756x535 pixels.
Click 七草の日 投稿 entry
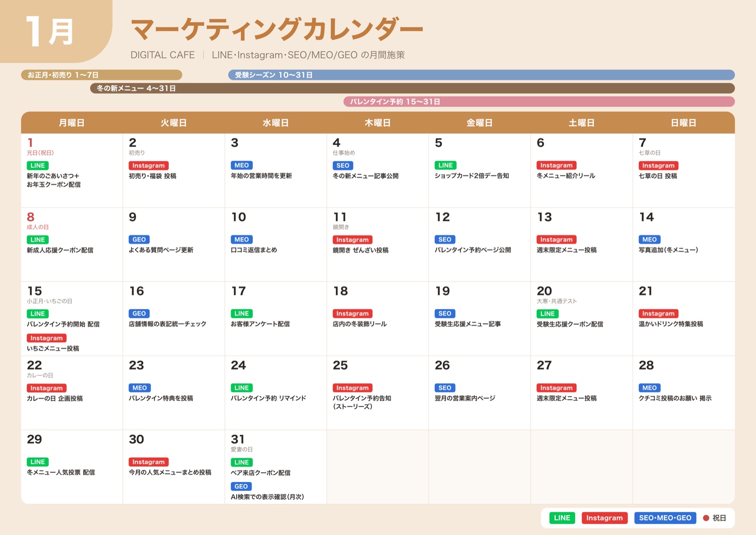(658, 176)
